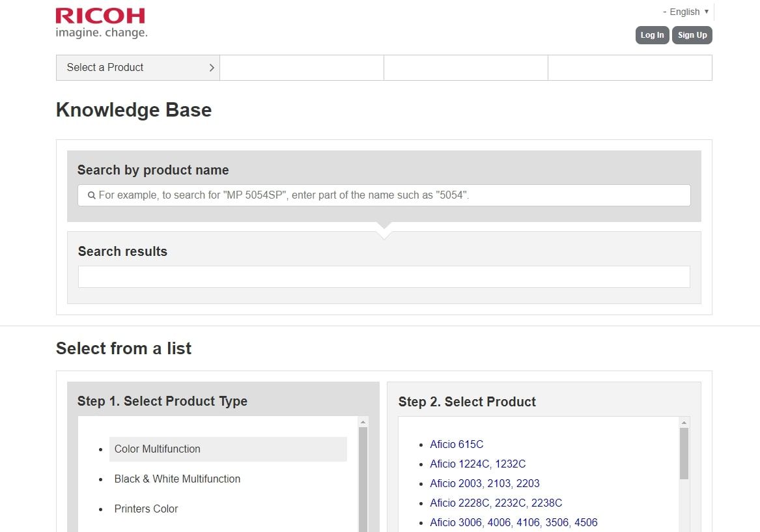The width and height of the screenshot is (760, 532).
Task: Click scroll-up arrow in Select Product list
Action: click(x=684, y=423)
